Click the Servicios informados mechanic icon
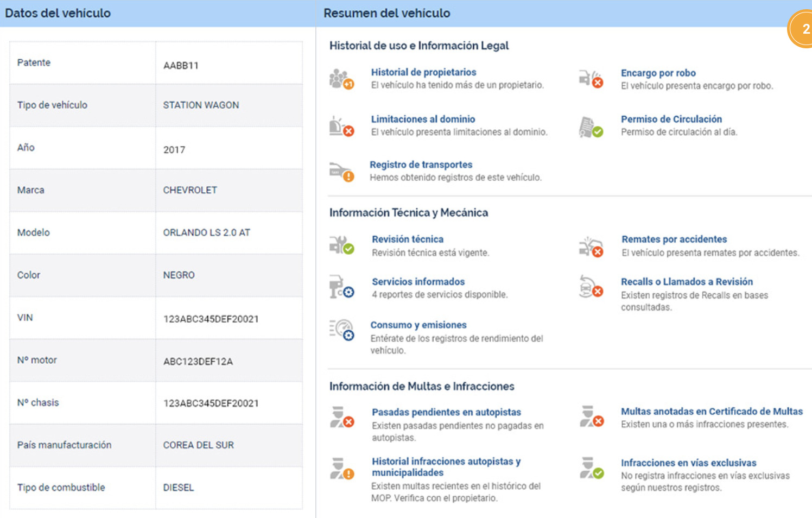 [341, 287]
